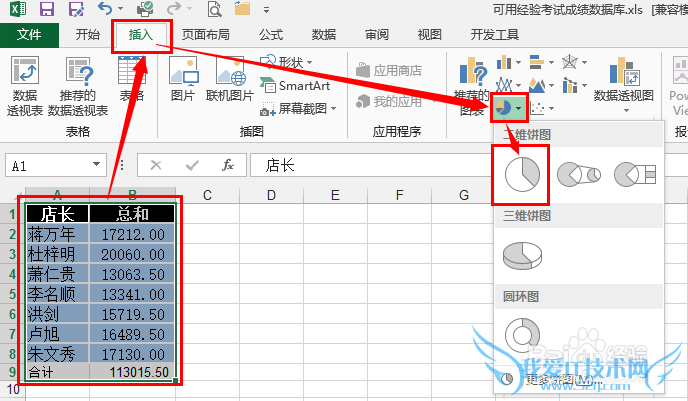Open the Insert Line Chart menu

click(x=509, y=85)
